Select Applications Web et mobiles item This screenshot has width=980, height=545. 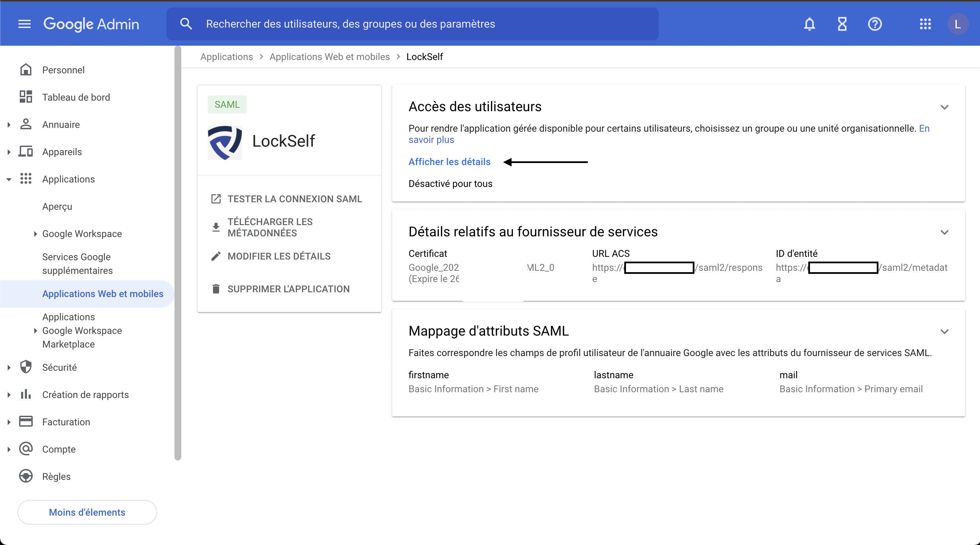point(87,294)
